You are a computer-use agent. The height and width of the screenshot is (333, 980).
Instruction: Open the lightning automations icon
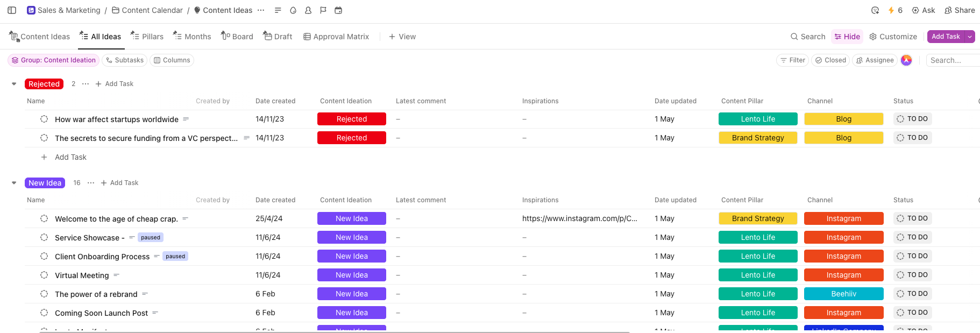(891, 10)
